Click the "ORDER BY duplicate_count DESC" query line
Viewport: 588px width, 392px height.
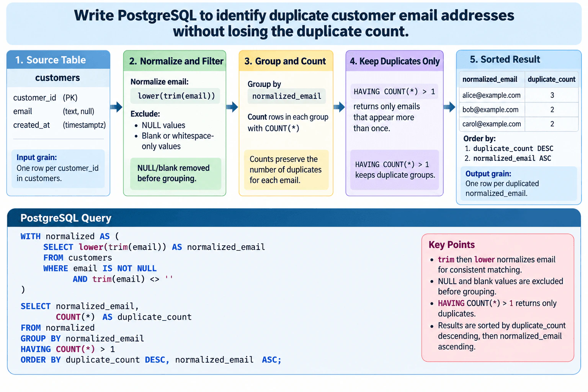[151, 360]
